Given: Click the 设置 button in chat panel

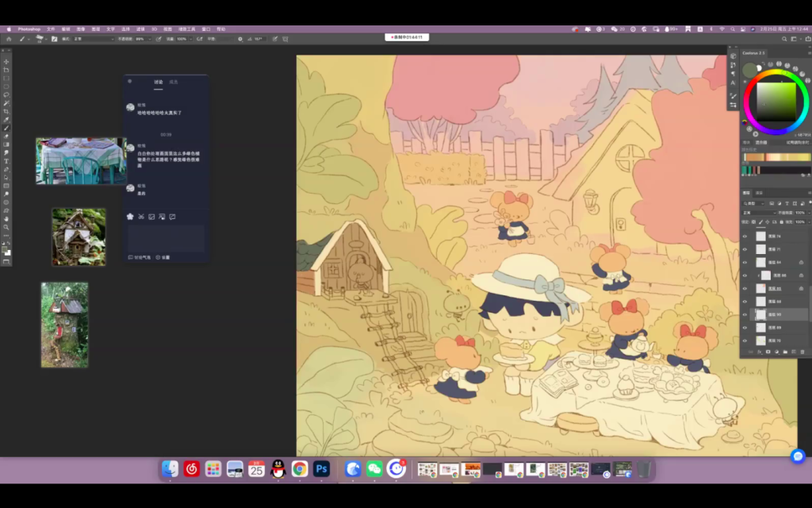Looking at the screenshot, I should pyautogui.click(x=163, y=257).
